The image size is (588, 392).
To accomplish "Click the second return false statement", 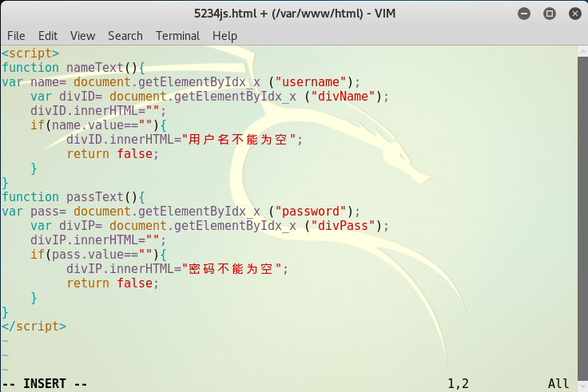I will (113, 283).
